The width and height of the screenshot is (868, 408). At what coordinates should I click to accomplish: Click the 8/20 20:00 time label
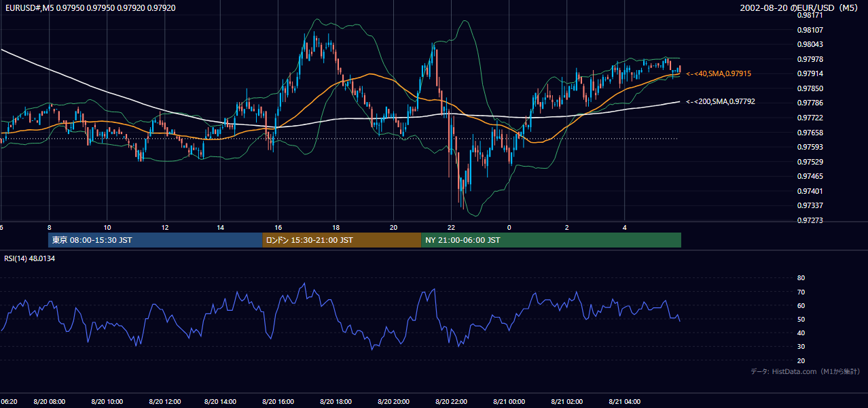393,401
